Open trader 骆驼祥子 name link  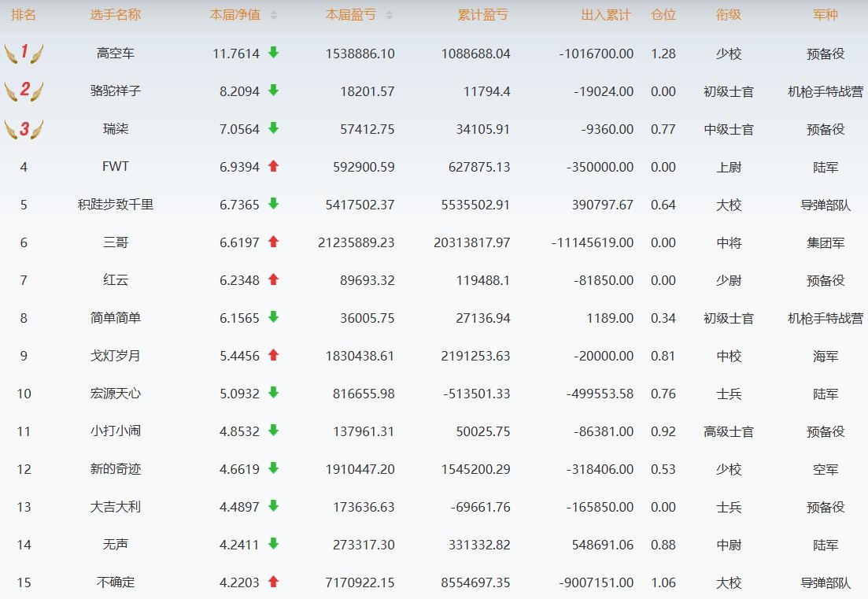pos(116,91)
